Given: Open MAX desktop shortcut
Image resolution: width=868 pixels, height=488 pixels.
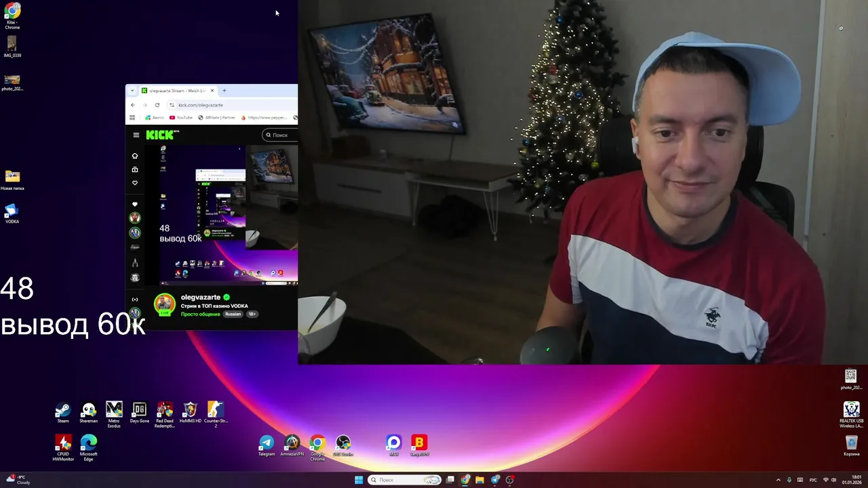Looking at the screenshot, I should (x=394, y=445).
